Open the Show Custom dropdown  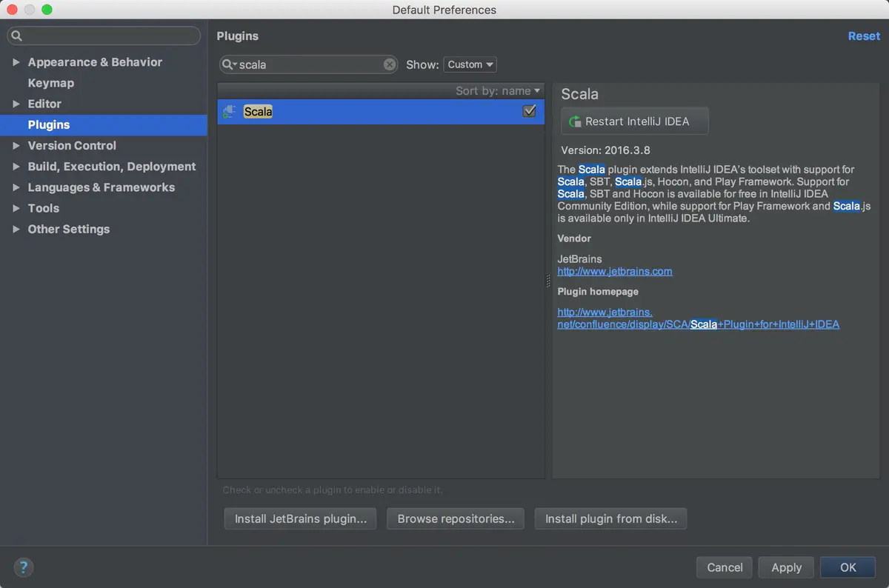470,64
